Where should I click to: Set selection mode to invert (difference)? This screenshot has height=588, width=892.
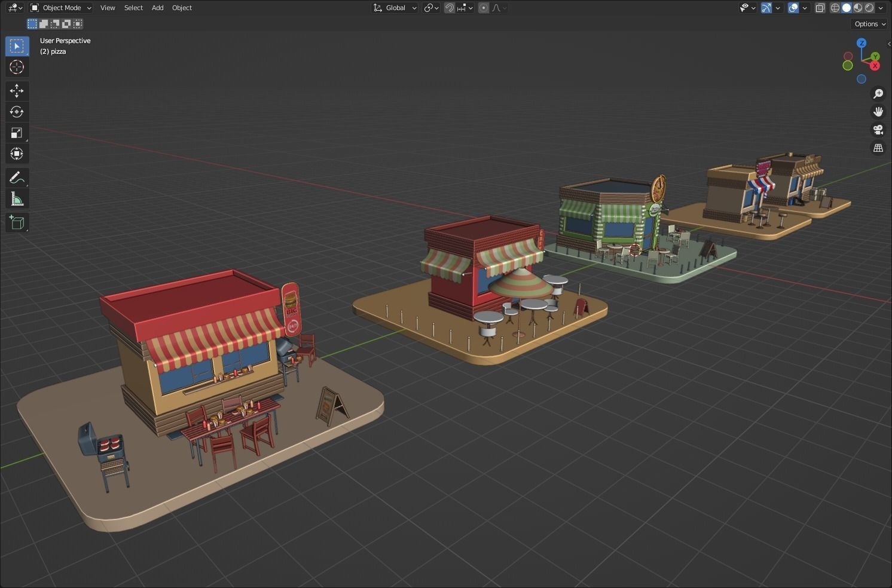66,24
